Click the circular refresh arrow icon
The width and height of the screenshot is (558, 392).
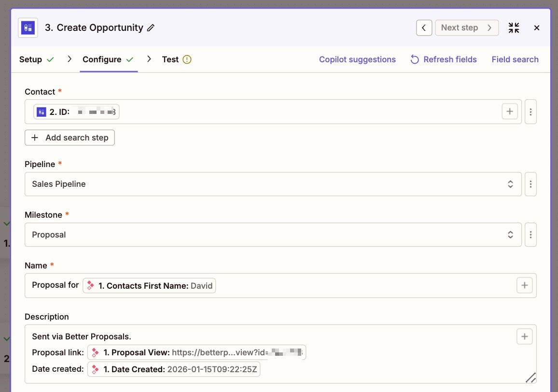(415, 59)
